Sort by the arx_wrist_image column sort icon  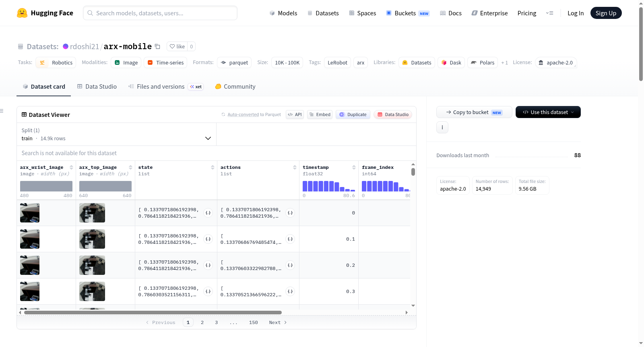tap(71, 167)
